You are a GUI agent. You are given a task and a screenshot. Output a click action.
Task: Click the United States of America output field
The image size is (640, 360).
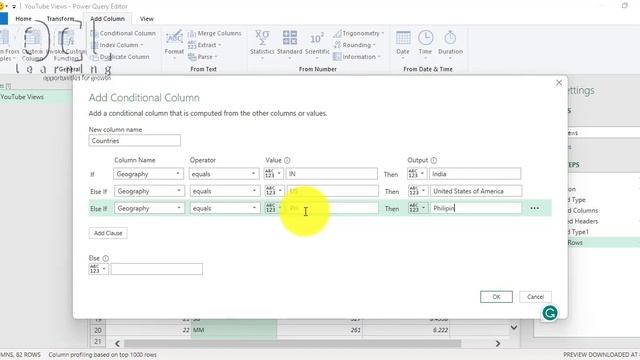[x=476, y=191]
